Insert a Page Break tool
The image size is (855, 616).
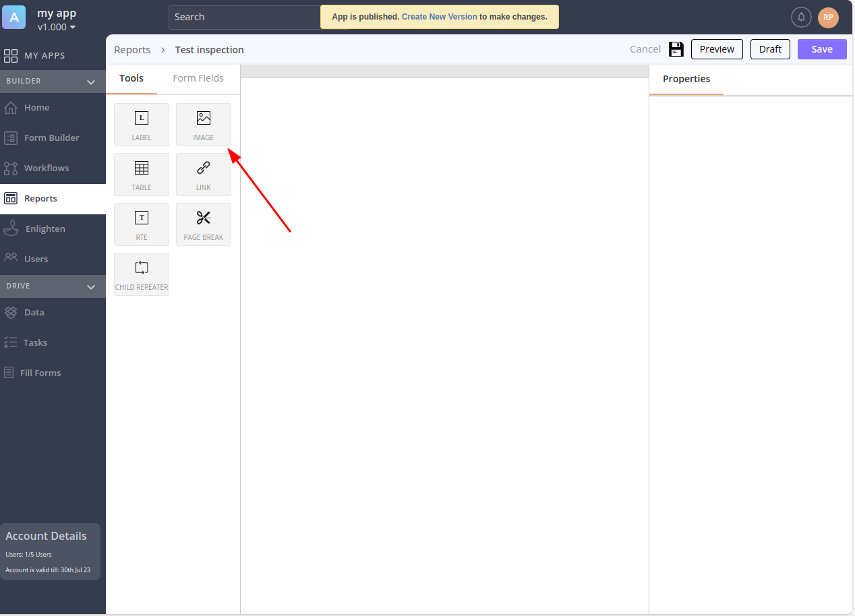[x=204, y=224]
